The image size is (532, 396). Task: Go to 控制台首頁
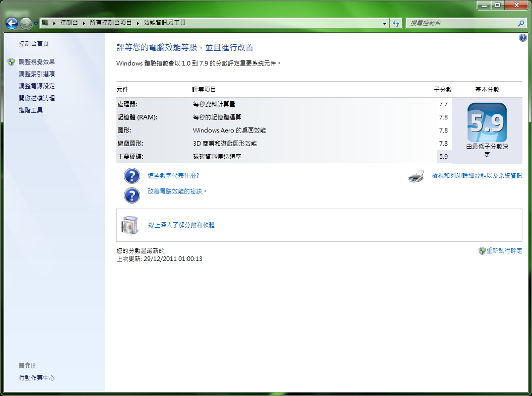(34, 43)
